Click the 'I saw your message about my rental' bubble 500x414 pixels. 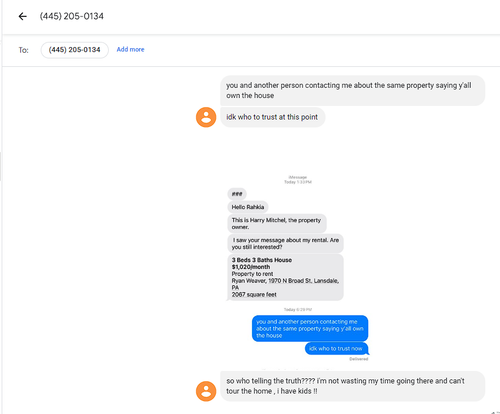point(285,243)
